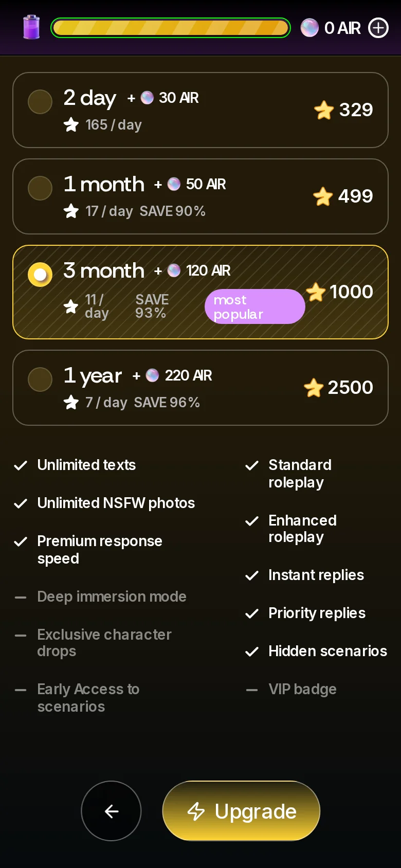Tap the purple battery icon
The image size is (401, 868).
pyautogui.click(x=31, y=27)
